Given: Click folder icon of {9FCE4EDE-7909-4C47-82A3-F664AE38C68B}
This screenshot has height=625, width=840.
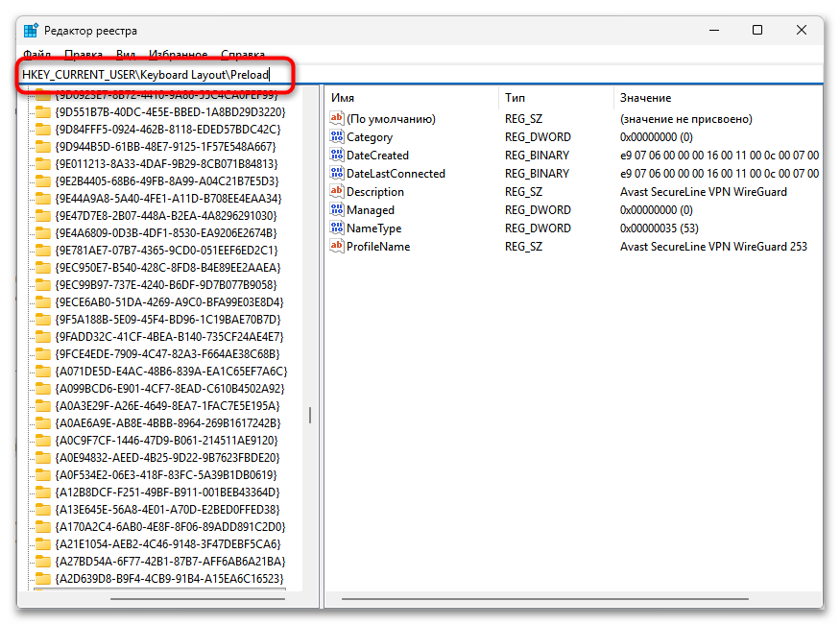Looking at the screenshot, I should click(43, 353).
